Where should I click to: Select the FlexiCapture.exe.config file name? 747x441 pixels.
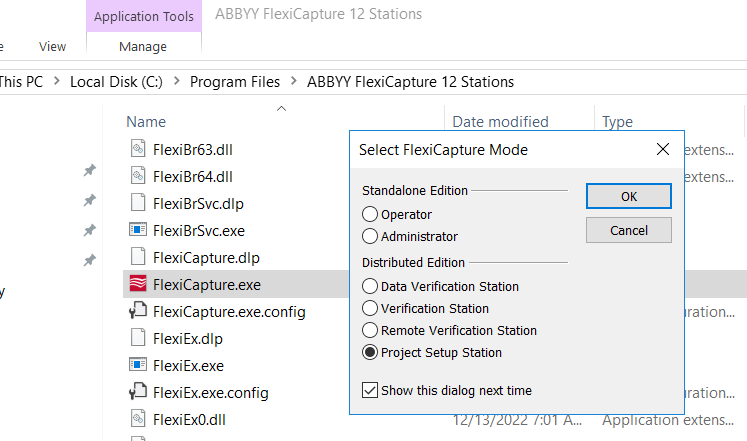click(229, 312)
